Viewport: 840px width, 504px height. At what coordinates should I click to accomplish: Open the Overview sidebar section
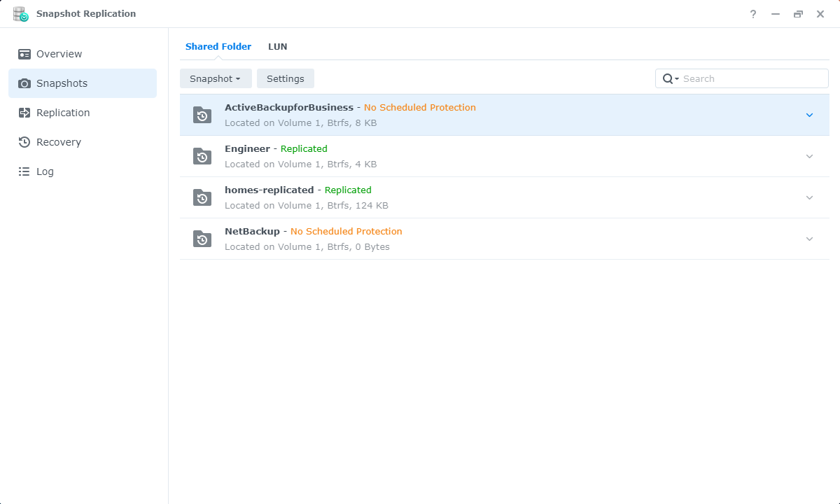pos(59,54)
